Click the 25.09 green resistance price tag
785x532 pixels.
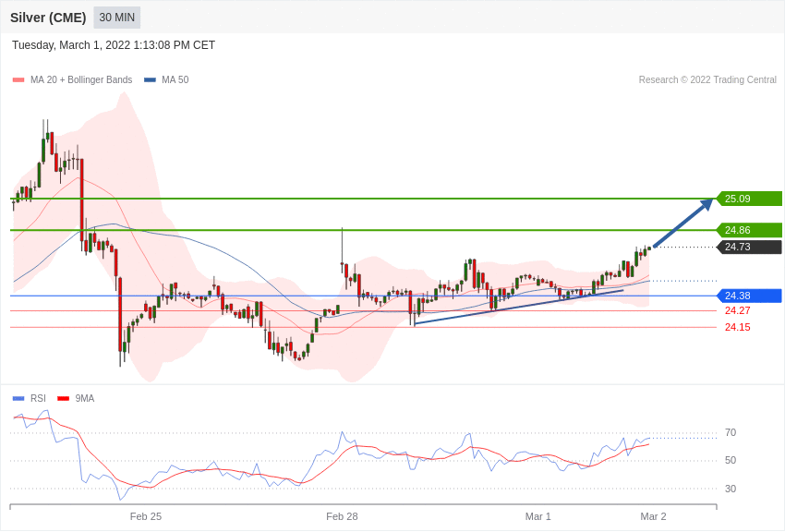[x=749, y=199]
